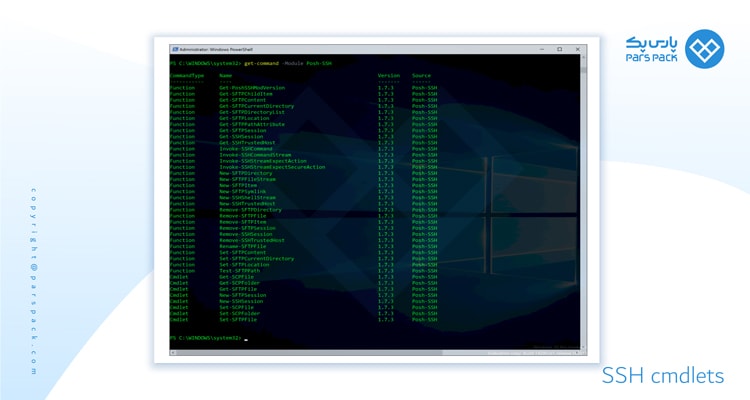Select the 'Set-SCPFile' cmdlet entry
750x400 pixels.
[236, 308]
